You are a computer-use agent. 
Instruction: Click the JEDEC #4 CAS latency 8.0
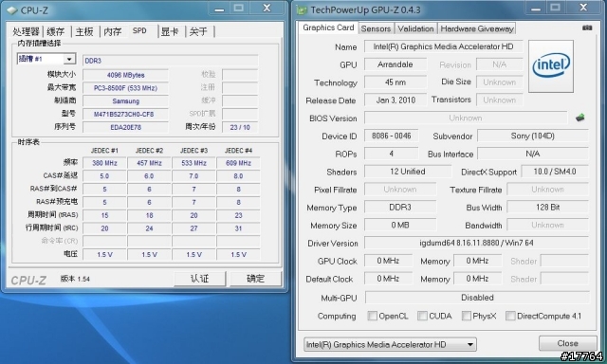(x=238, y=176)
